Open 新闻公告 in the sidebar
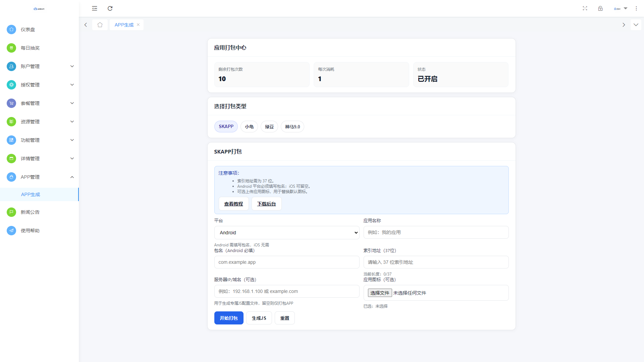The height and width of the screenshot is (362, 644). [x=30, y=212]
